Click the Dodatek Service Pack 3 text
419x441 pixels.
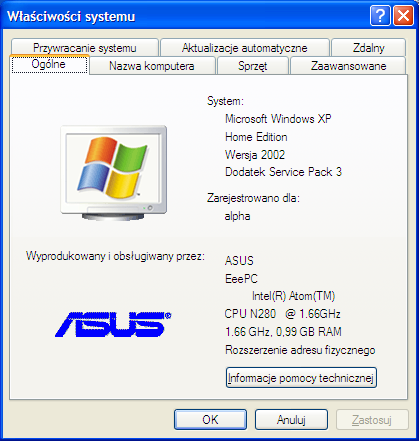(283, 172)
